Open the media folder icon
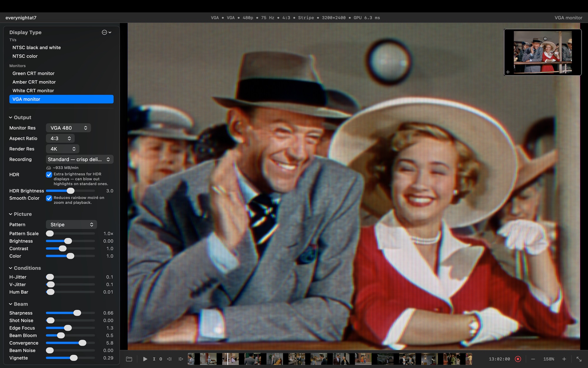 click(129, 359)
